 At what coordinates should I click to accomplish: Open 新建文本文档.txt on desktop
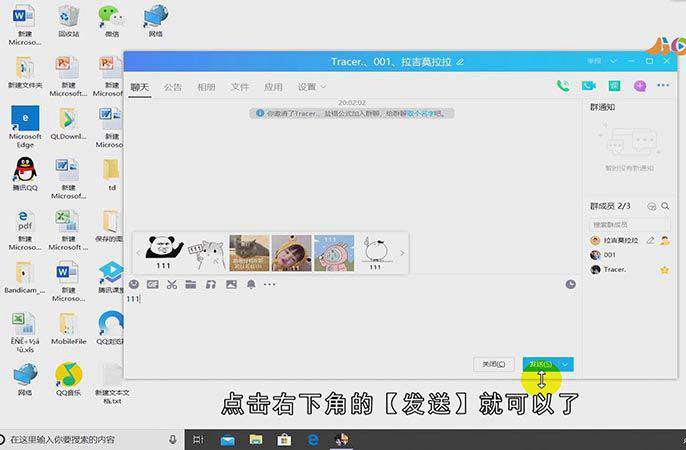112,383
